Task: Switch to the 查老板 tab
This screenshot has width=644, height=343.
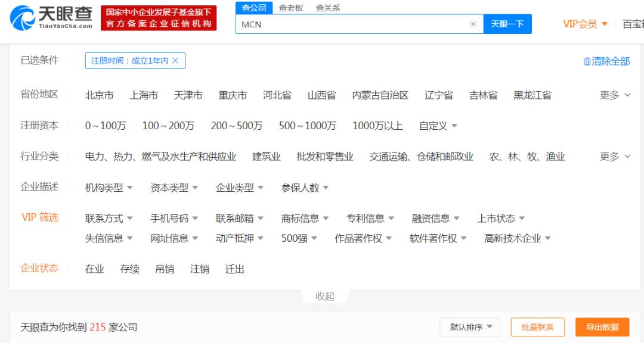Action: [x=291, y=8]
